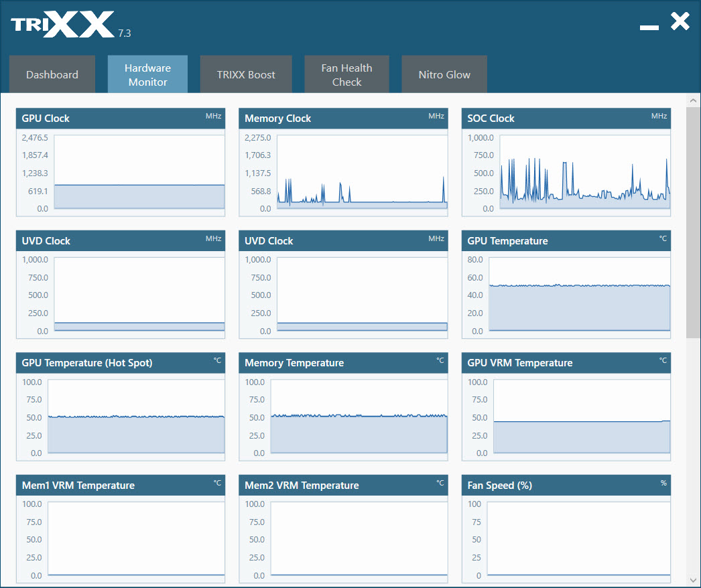Minimize the TRIXX window
Image resolution: width=701 pixels, height=588 pixels.
[649, 27]
